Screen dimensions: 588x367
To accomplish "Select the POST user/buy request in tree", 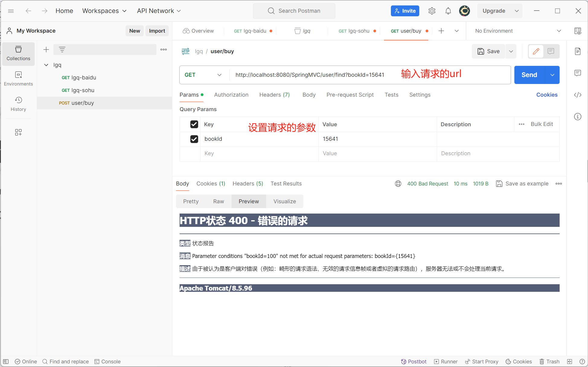I will 104,103.
